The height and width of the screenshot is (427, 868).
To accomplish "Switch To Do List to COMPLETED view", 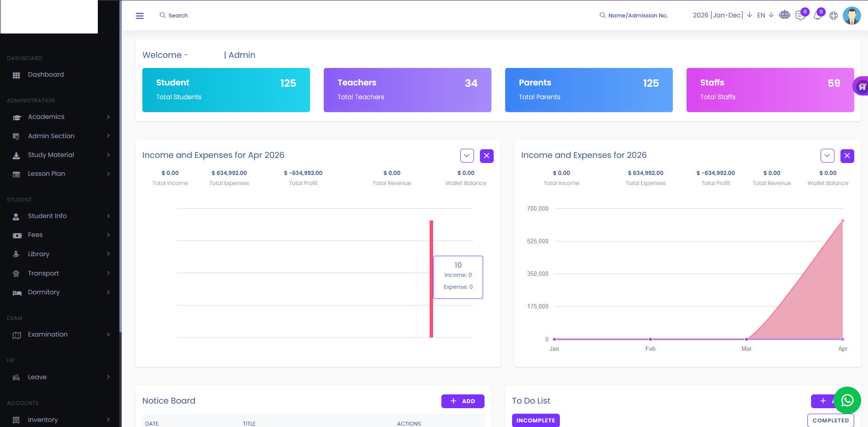I will [x=831, y=420].
